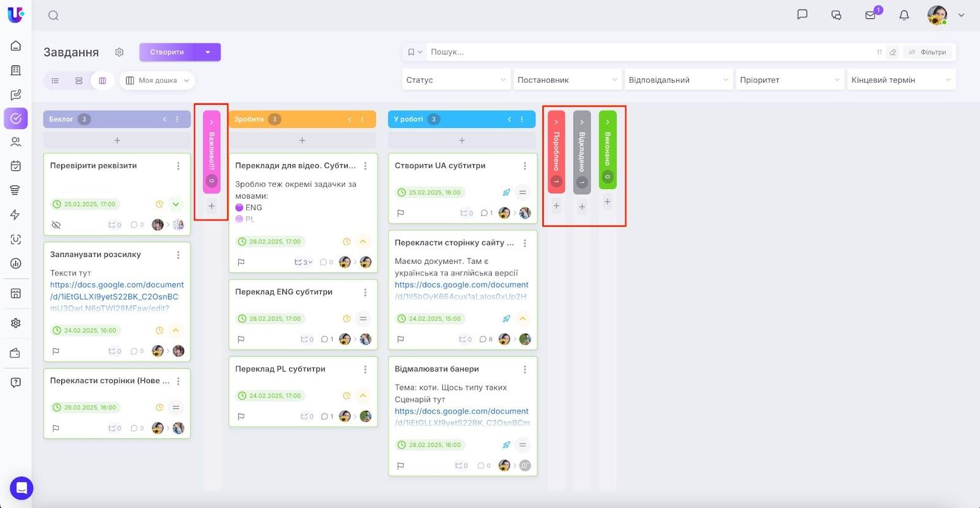Toggle the crossed-eye visibility icon on Перевірити реквізити
The height and width of the screenshot is (508, 980).
tap(56, 225)
